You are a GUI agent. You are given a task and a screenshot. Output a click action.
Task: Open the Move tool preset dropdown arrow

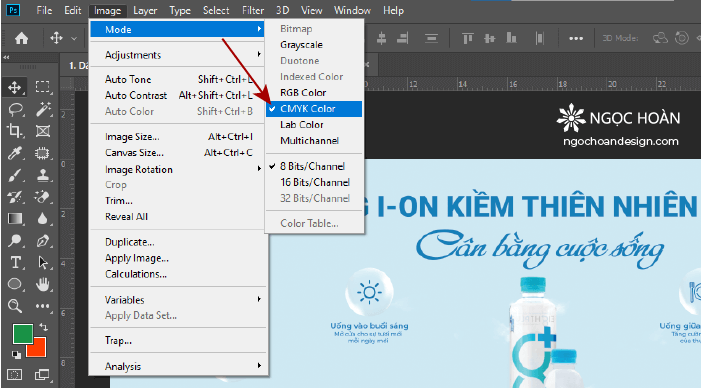point(74,39)
